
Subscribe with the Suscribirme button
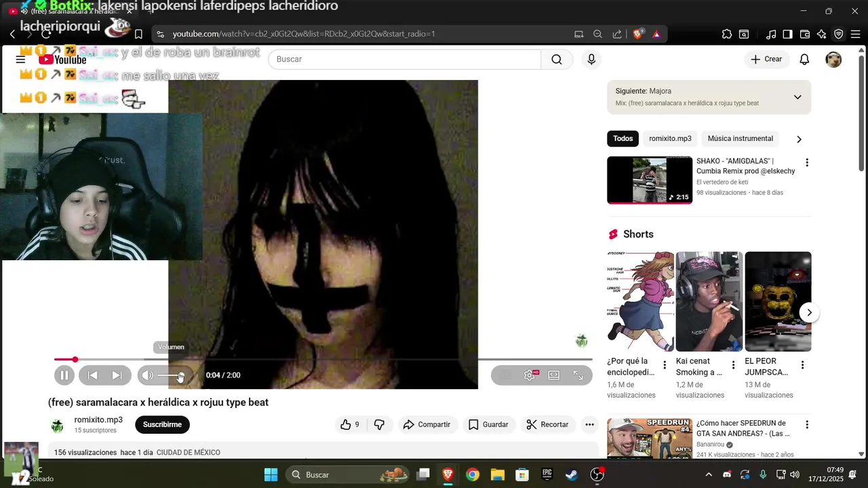[x=162, y=424]
